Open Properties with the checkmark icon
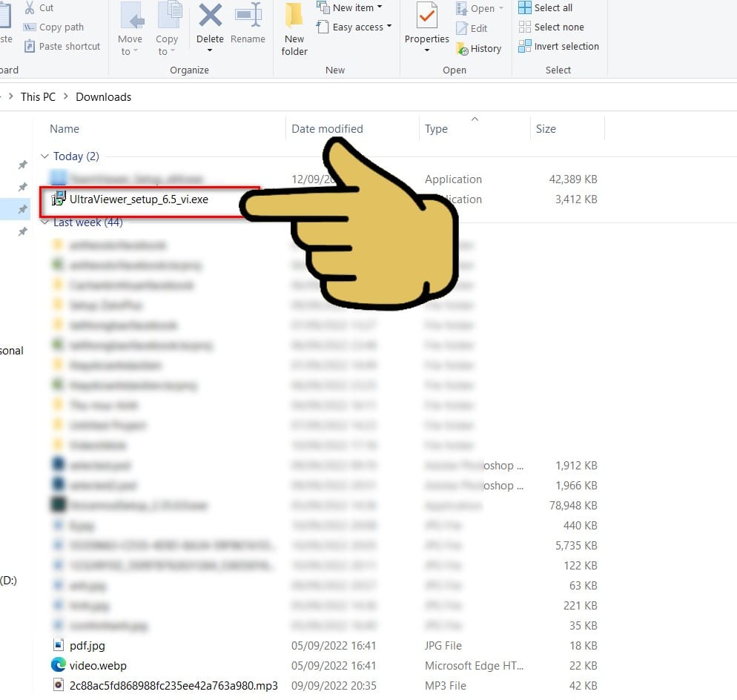737x700 pixels. [x=427, y=16]
